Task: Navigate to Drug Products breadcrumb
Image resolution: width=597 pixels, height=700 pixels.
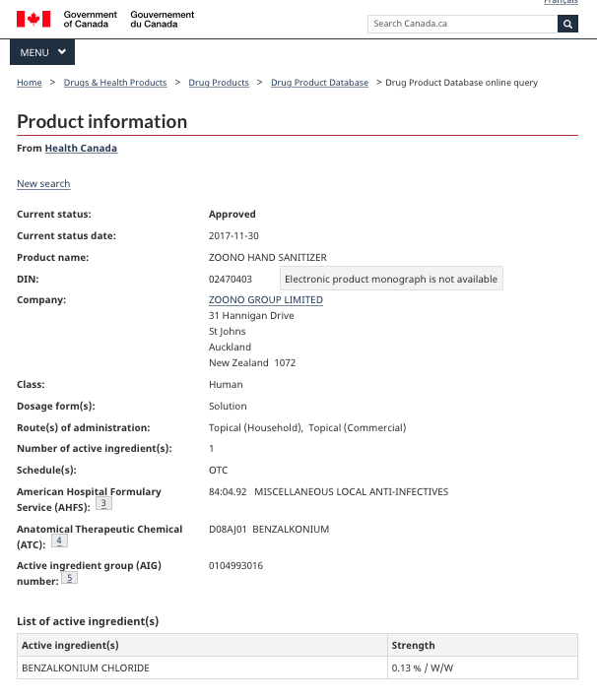Action: (x=219, y=83)
